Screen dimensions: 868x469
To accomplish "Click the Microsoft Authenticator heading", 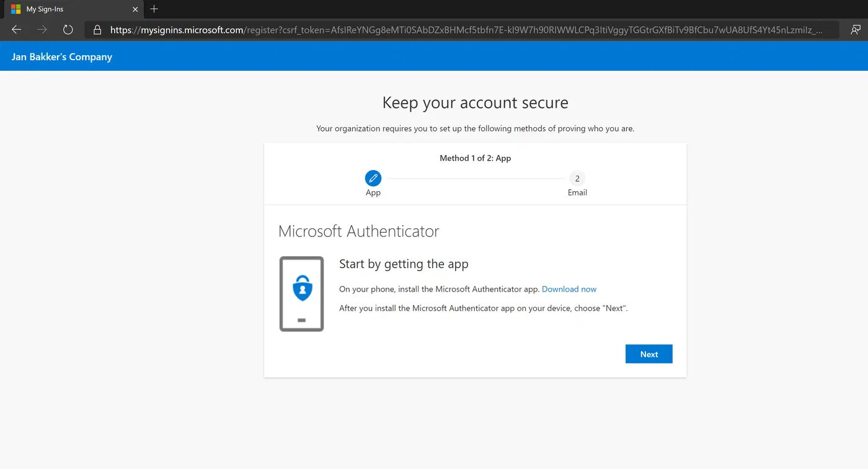I will pyautogui.click(x=359, y=231).
